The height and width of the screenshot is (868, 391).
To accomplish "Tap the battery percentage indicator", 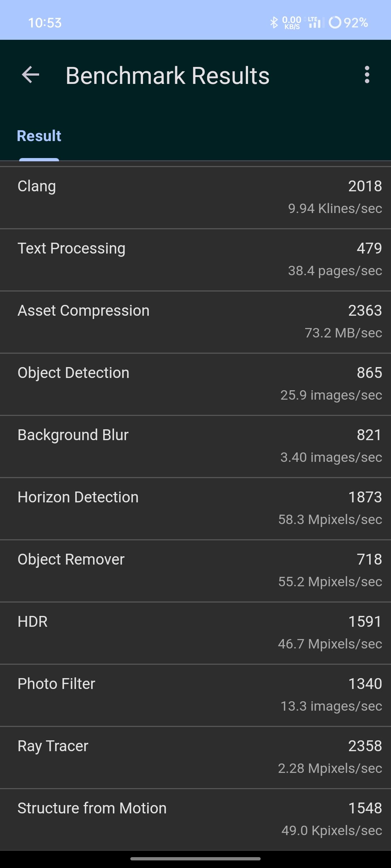I will click(x=348, y=22).
